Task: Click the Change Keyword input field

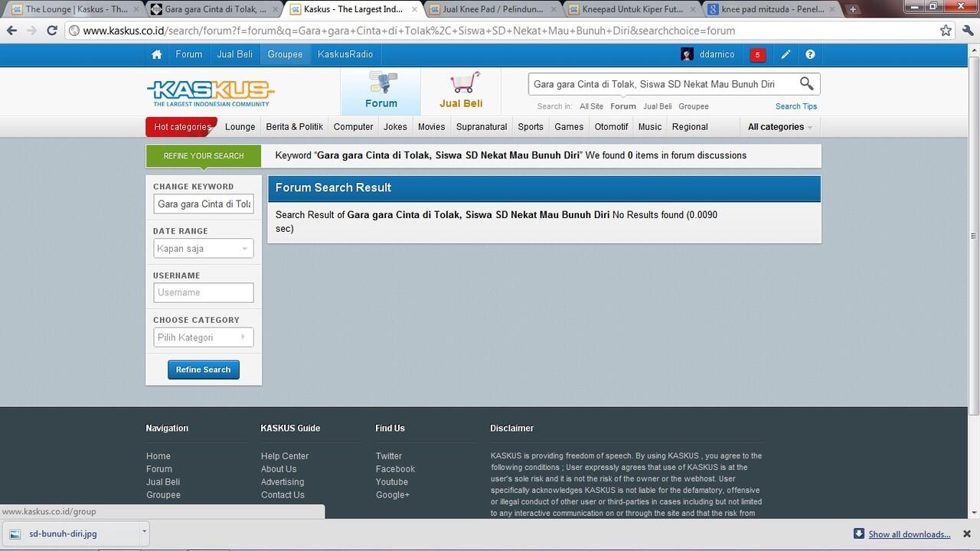Action: (203, 204)
